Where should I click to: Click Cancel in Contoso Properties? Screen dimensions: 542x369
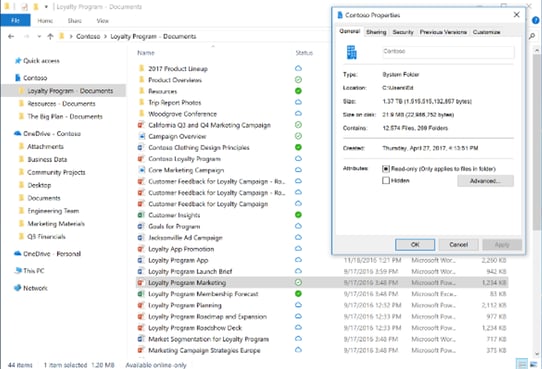point(458,244)
